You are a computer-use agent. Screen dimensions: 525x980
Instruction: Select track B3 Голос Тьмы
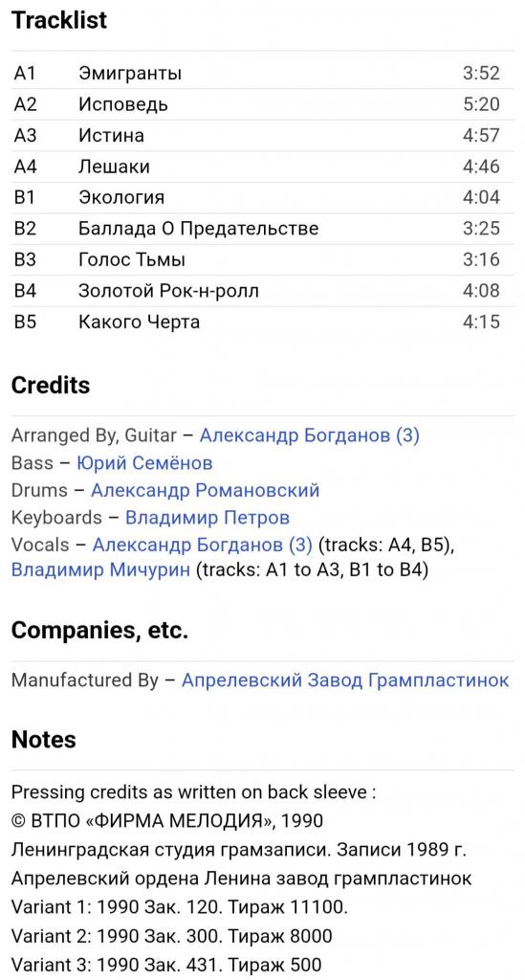click(x=263, y=260)
